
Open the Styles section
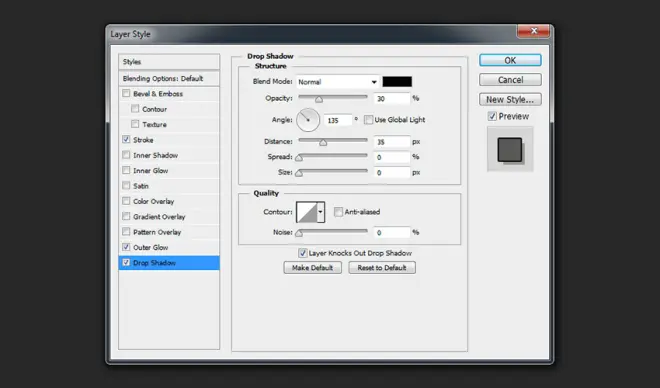(x=169, y=62)
